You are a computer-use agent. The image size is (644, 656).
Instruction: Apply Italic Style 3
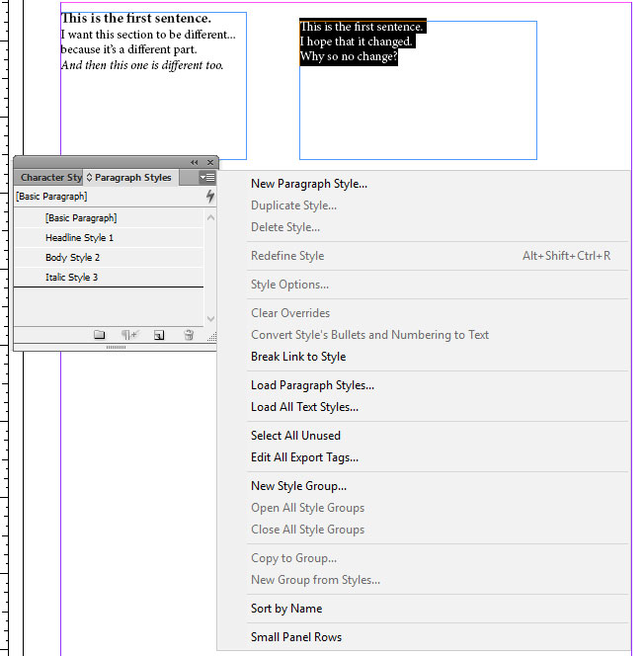[109, 277]
